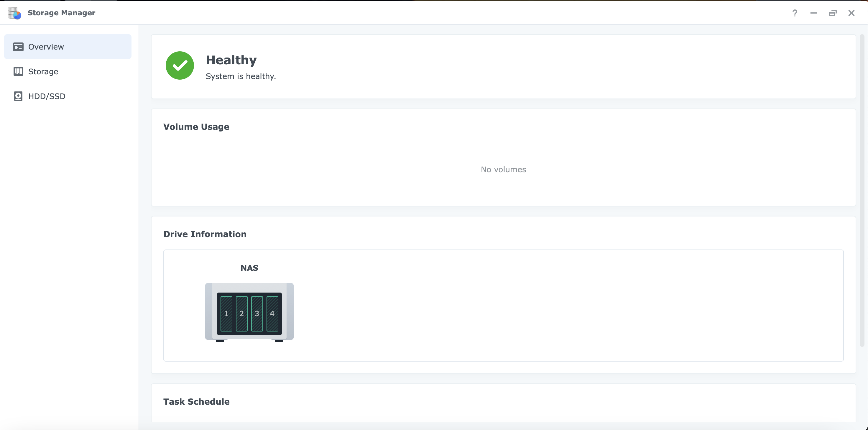Click the HDD/SSD sidebar icon
The width and height of the screenshot is (868, 430).
point(18,96)
